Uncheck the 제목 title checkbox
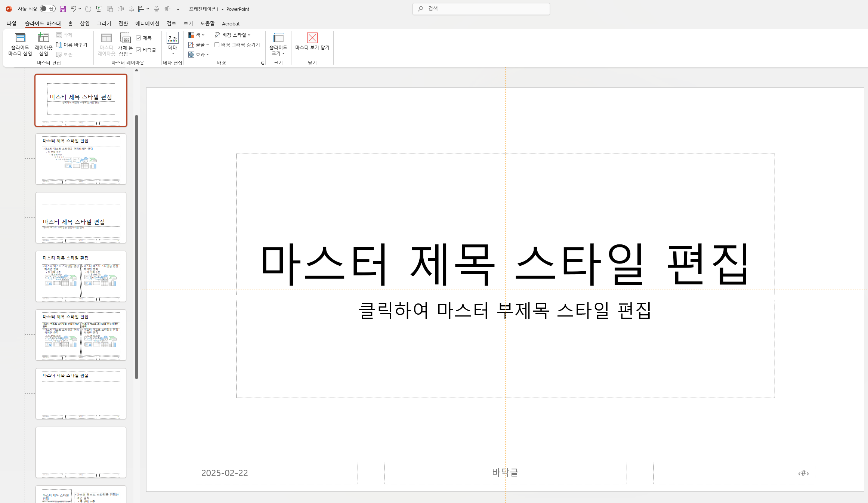This screenshot has height=503, width=868. point(139,38)
